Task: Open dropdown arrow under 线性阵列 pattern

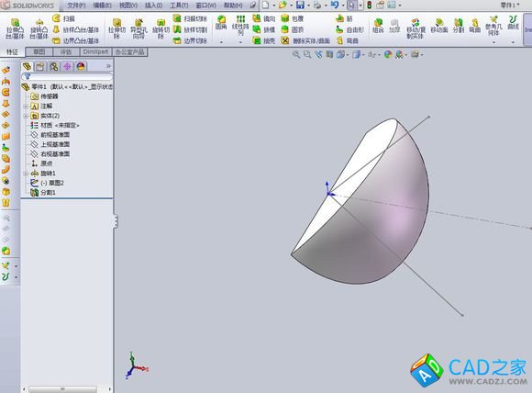Action: (240, 42)
